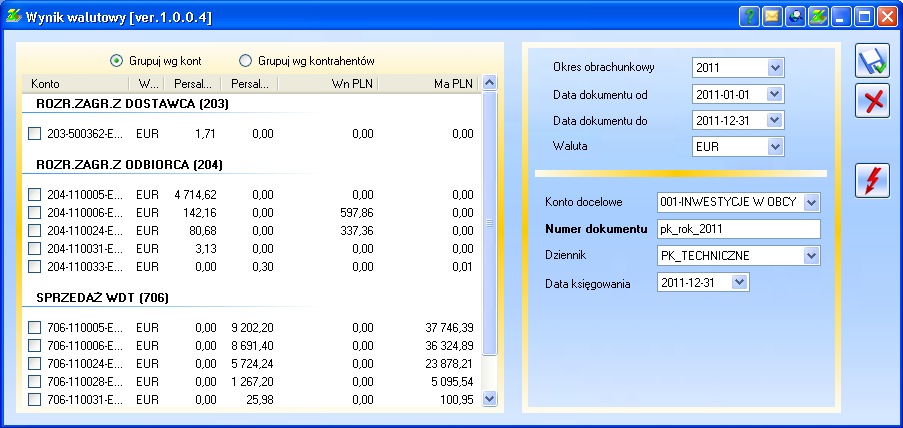Expand the 'Waluta' currency dropdown

click(x=775, y=147)
